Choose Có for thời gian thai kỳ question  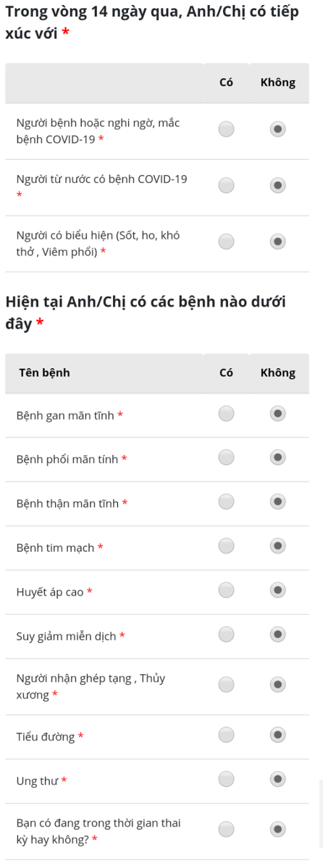point(226,829)
